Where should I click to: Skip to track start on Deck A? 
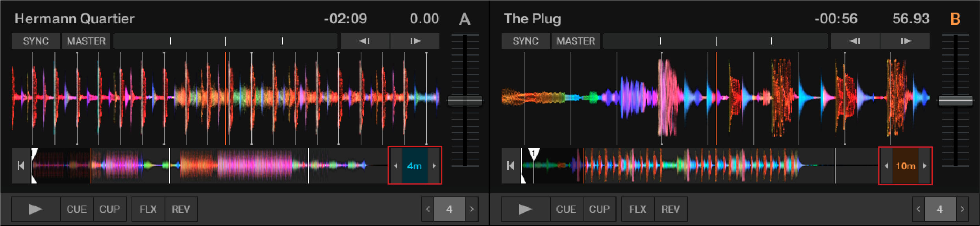pyautogui.click(x=21, y=166)
